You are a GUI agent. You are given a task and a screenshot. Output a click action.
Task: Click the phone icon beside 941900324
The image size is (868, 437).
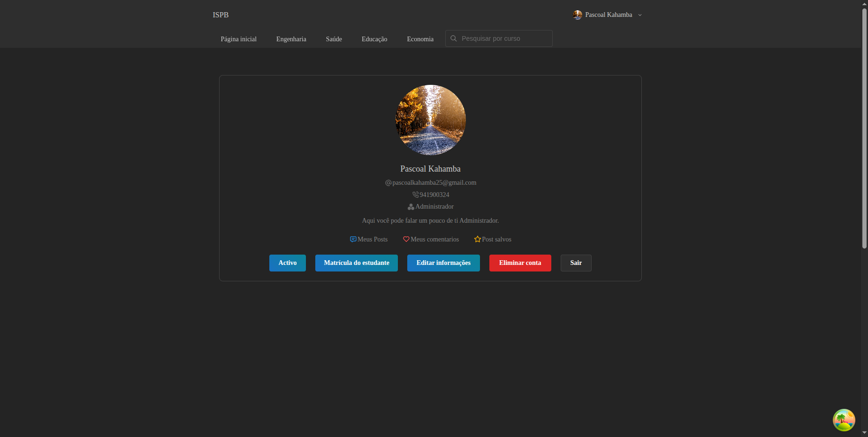(x=415, y=195)
